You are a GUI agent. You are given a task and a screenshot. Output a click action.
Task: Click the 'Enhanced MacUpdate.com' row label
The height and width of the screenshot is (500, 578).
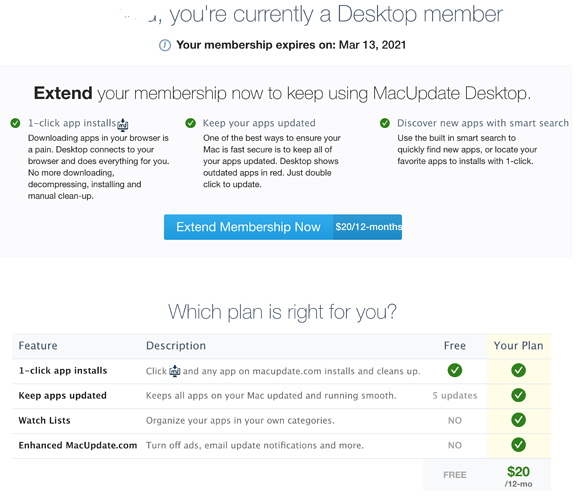[78, 445]
